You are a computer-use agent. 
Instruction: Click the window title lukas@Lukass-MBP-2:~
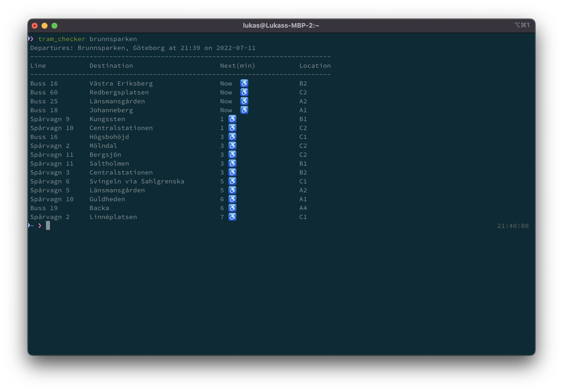click(281, 25)
